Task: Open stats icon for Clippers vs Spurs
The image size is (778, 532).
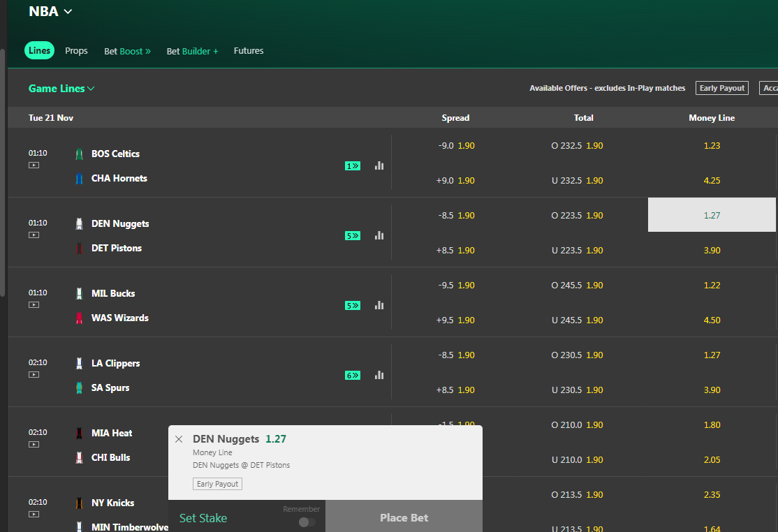Action: coord(379,375)
